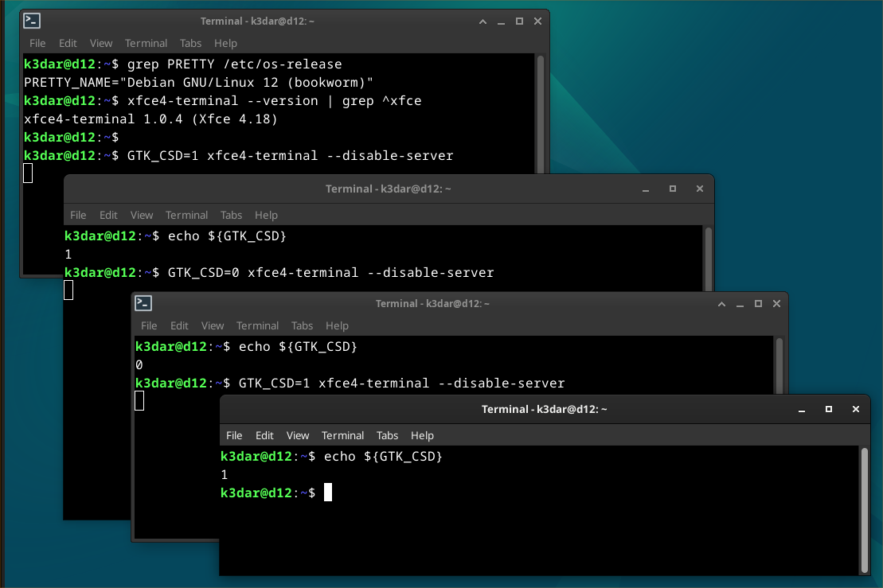This screenshot has width=883, height=588.
Task: Open File menu in the frontmost terminal window
Action: [x=234, y=435]
